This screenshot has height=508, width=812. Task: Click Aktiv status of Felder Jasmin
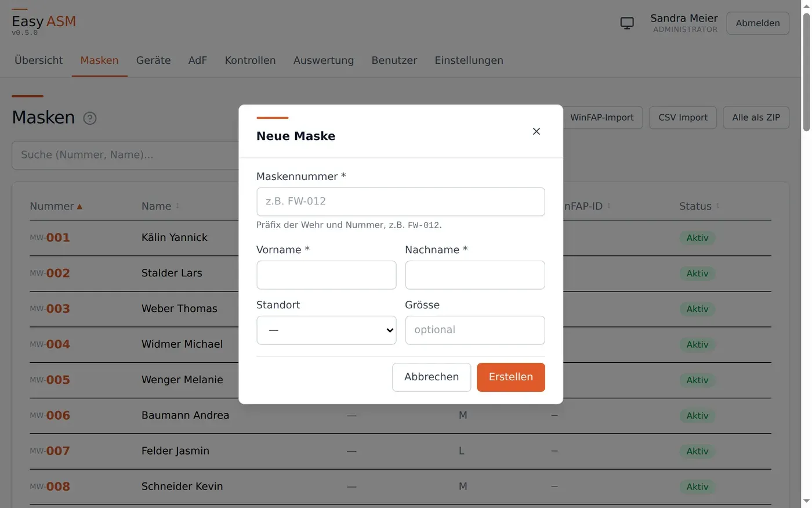pyautogui.click(x=697, y=451)
